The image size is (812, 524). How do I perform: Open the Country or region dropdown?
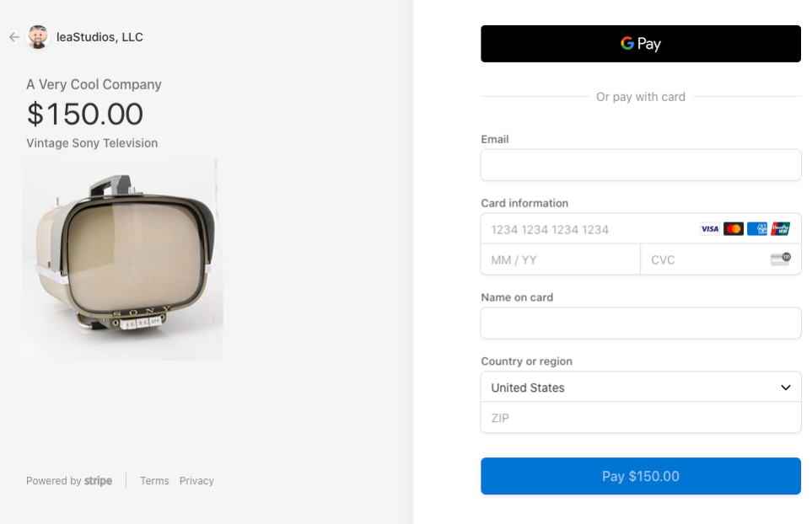click(640, 387)
